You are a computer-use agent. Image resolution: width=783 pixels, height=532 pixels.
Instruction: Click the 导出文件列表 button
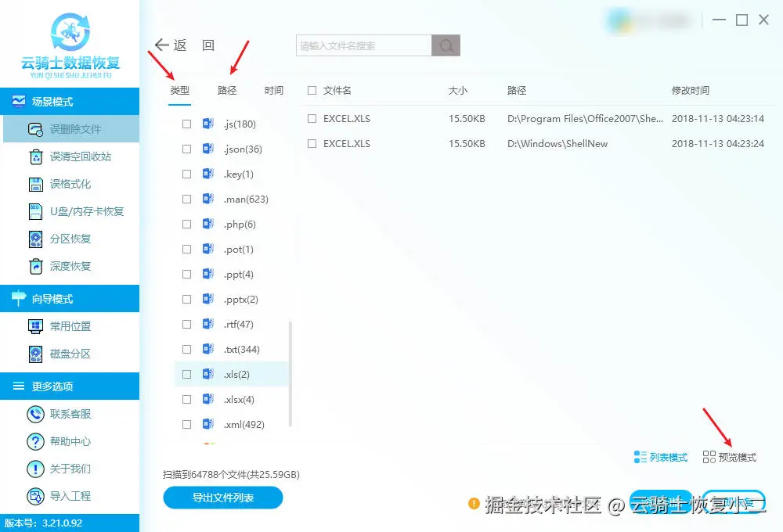[223, 498]
